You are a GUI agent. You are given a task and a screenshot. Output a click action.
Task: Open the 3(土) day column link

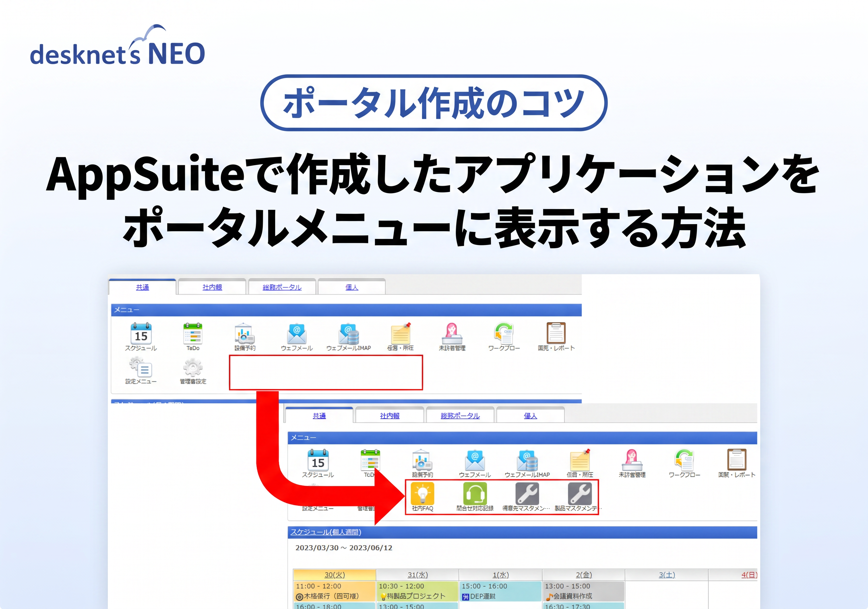point(667,574)
